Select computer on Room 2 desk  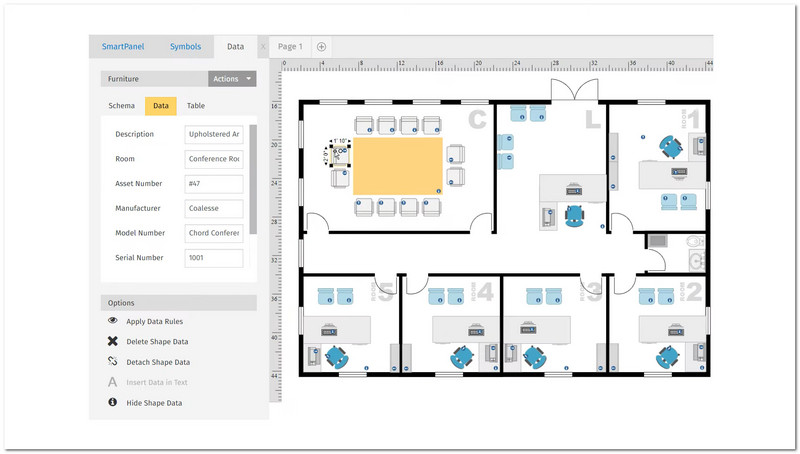(x=676, y=331)
